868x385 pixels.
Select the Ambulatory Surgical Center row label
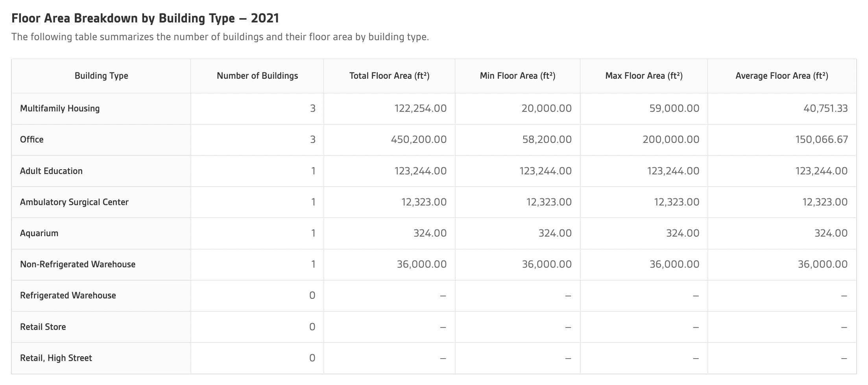(74, 202)
